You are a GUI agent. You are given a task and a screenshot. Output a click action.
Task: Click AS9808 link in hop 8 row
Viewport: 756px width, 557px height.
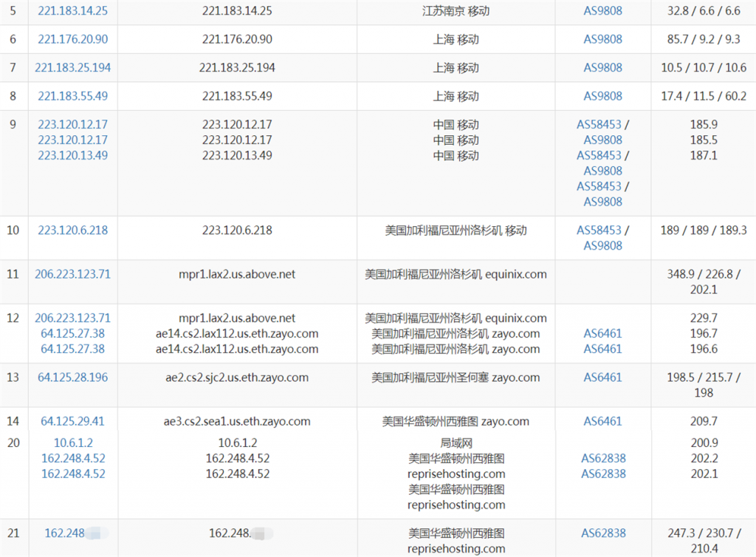point(602,96)
